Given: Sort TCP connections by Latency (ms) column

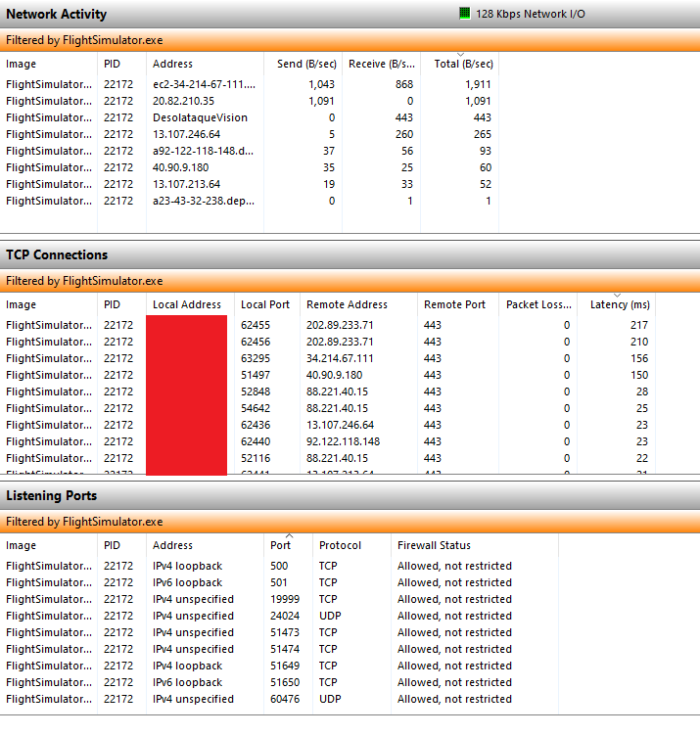Looking at the screenshot, I should [x=620, y=304].
